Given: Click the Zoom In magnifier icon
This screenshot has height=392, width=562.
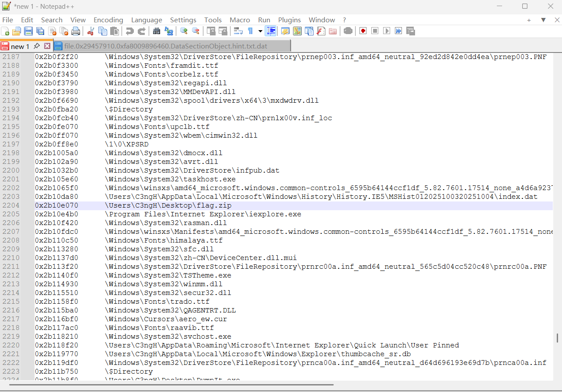Looking at the screenshot, I should pyautogui.click(x=184, y=31).
